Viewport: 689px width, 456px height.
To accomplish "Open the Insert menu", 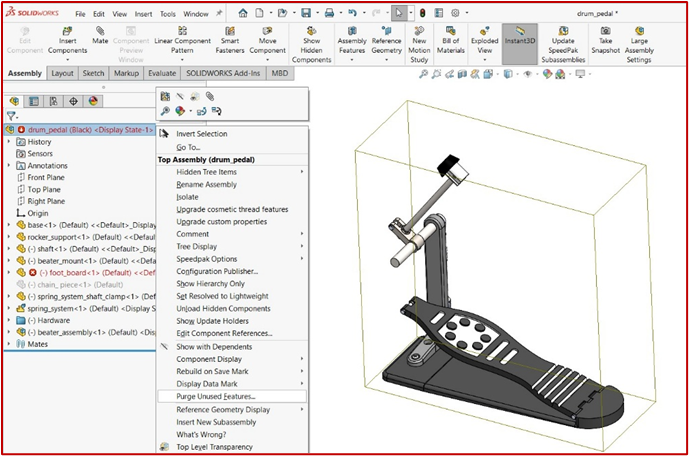I will tap(143, 14).
